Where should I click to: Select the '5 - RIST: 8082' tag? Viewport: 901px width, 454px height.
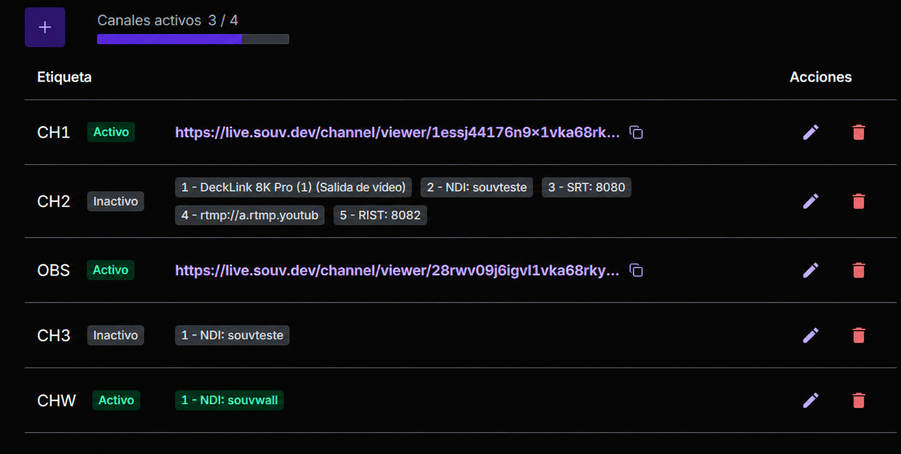pos(380,216)
